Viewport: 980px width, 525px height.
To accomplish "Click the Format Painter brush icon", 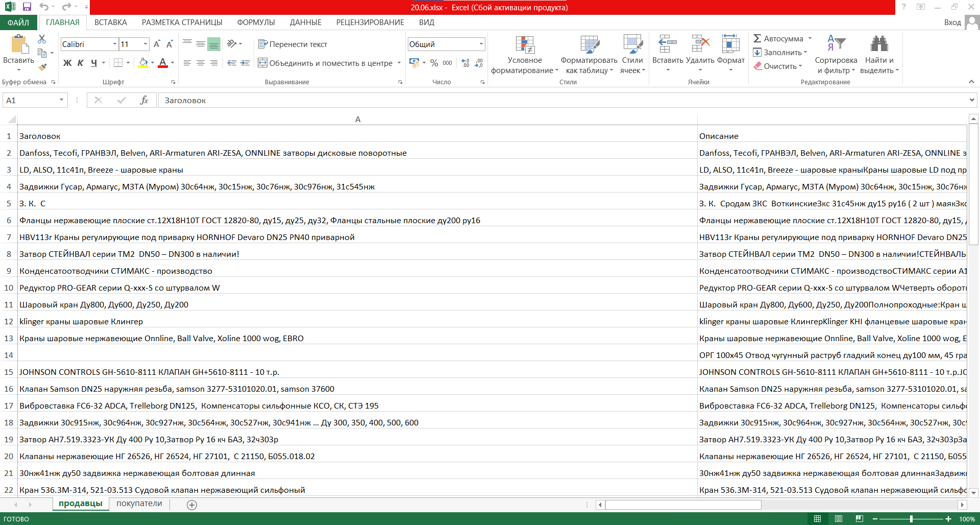I will point(42,66).
